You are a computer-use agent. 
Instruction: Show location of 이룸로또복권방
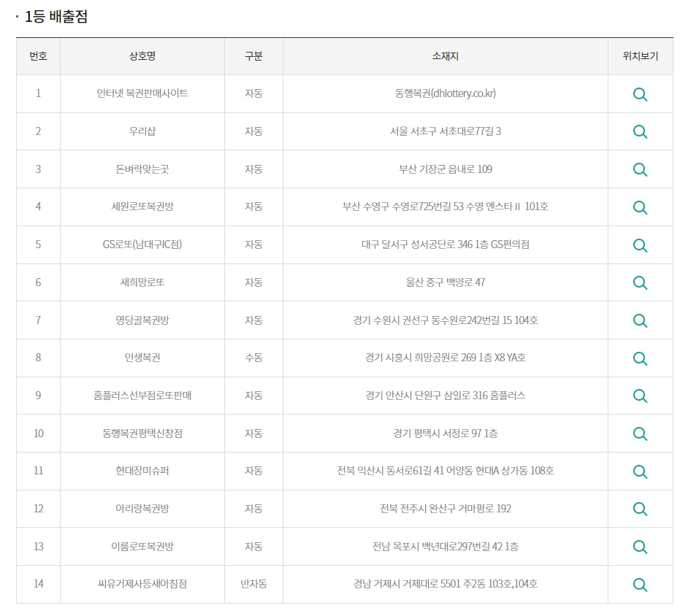[640, 547]
